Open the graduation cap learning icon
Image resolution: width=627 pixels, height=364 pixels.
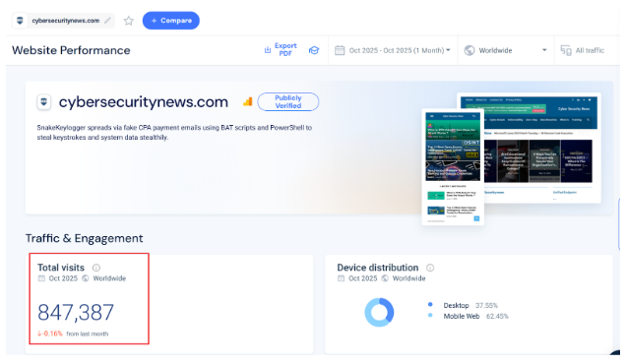[314, 50]
